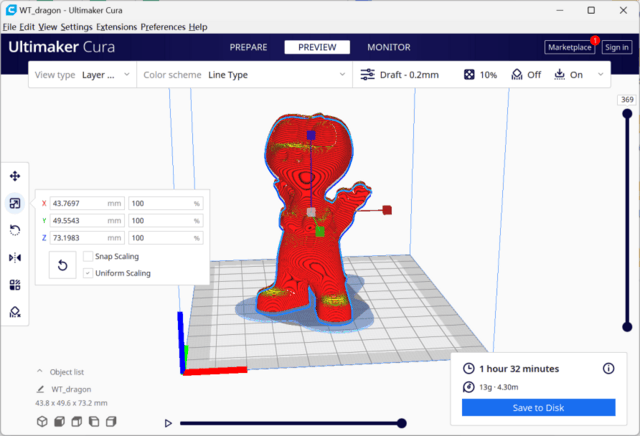Open Per Model Settings tool
This screenshot has height=436, width=640.
15,284
